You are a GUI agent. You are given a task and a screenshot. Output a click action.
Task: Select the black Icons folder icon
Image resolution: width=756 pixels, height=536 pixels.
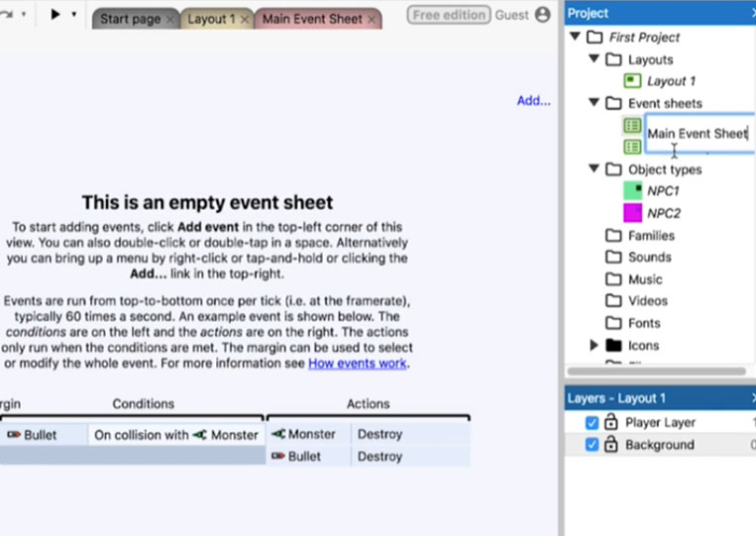(613, 345)
